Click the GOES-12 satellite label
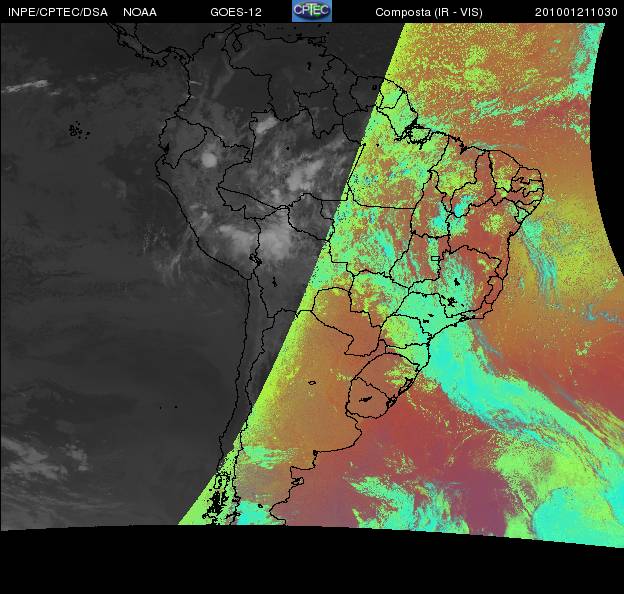Screen dimensions: 624x594 point(236,12)
